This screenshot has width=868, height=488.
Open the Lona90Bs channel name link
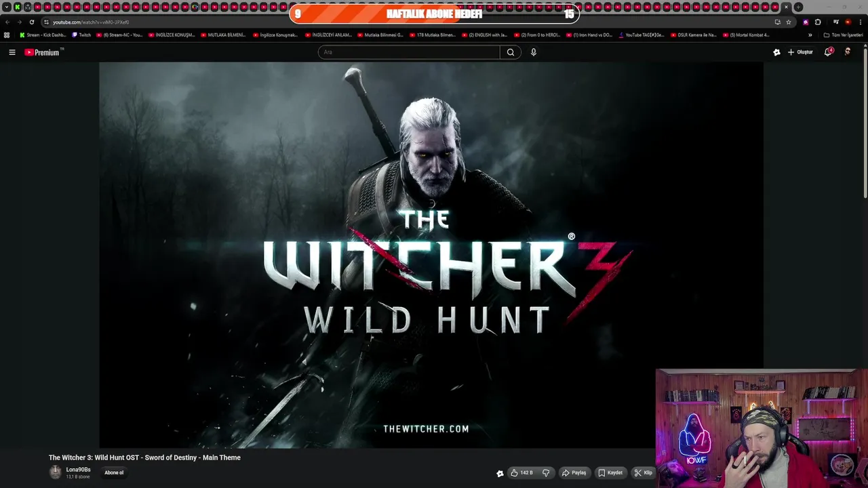point(78,470)
